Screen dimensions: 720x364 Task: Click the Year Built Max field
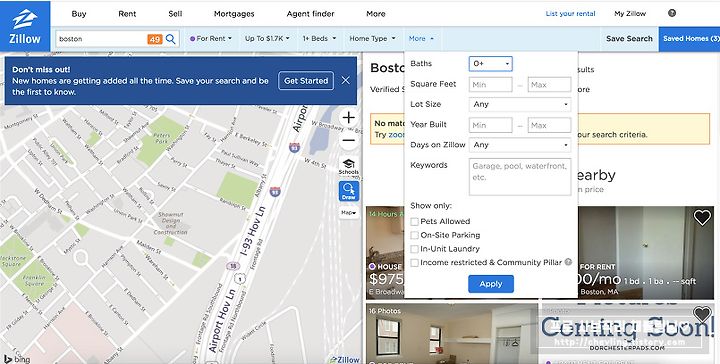pos(549,125)
